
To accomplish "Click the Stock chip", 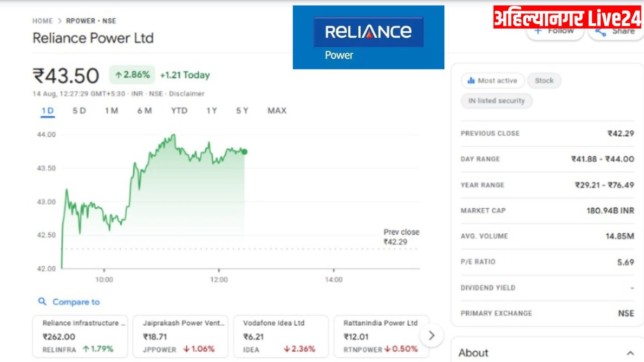I will (544, 80).
